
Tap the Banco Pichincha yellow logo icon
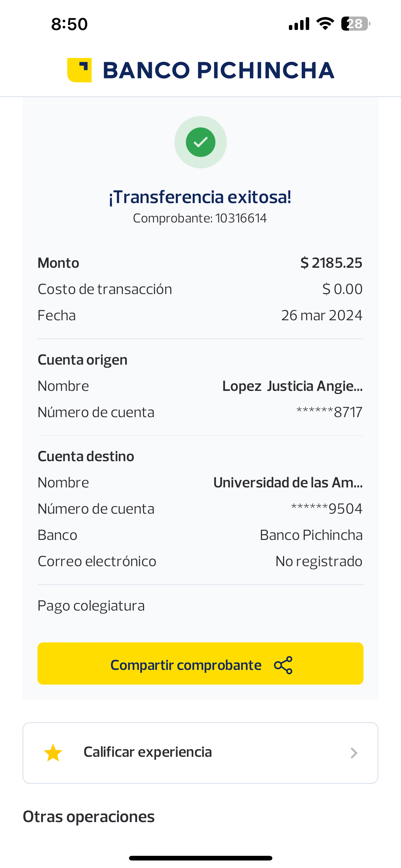(x=79, y=70)
